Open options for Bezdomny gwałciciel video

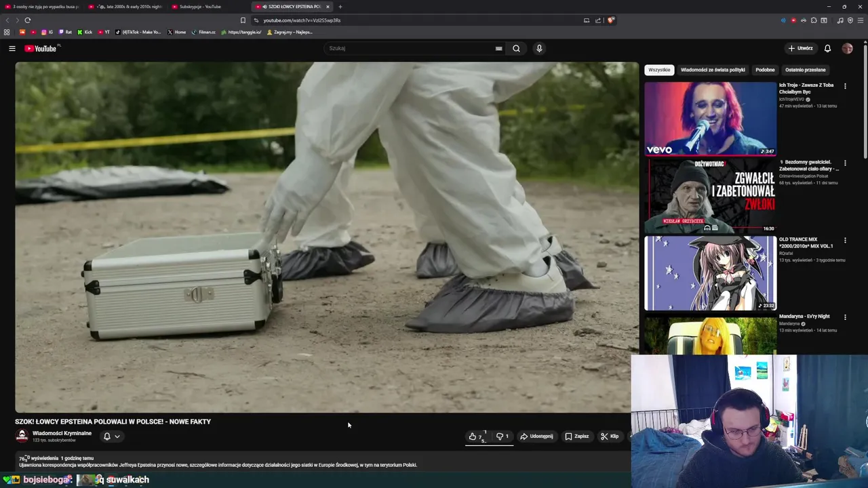(x=845, y=163)
